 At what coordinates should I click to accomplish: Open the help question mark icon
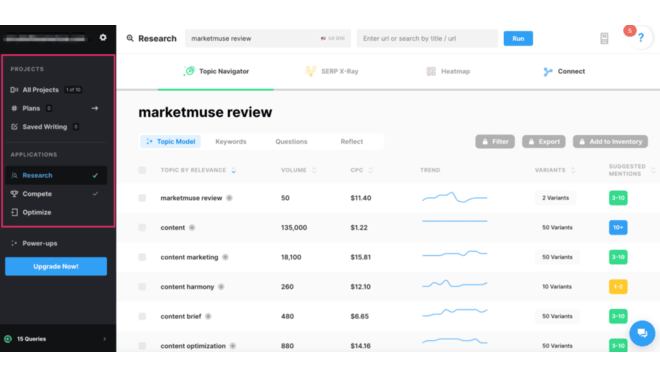[x=641, y=38]
